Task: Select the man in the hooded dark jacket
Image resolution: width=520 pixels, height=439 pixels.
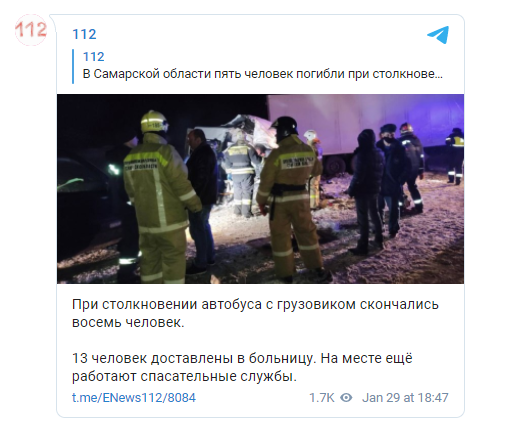Action: (x=367, y=192)
